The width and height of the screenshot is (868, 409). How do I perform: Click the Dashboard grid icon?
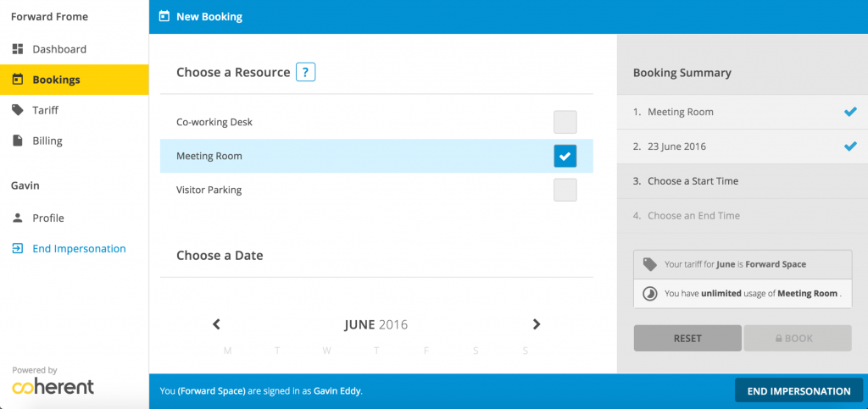pos(18,49)
